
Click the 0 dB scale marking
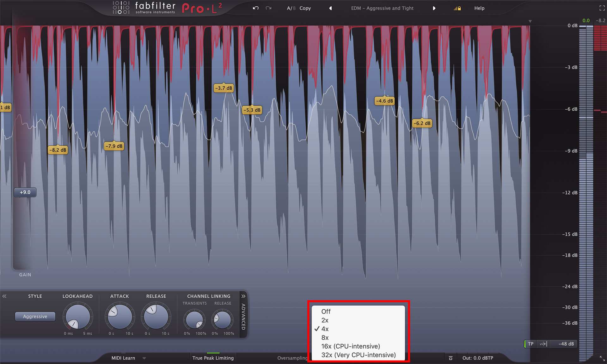point(572,26)
